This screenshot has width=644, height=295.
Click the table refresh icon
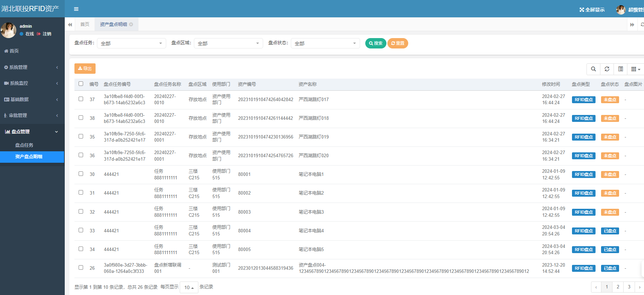click(607, 69)
